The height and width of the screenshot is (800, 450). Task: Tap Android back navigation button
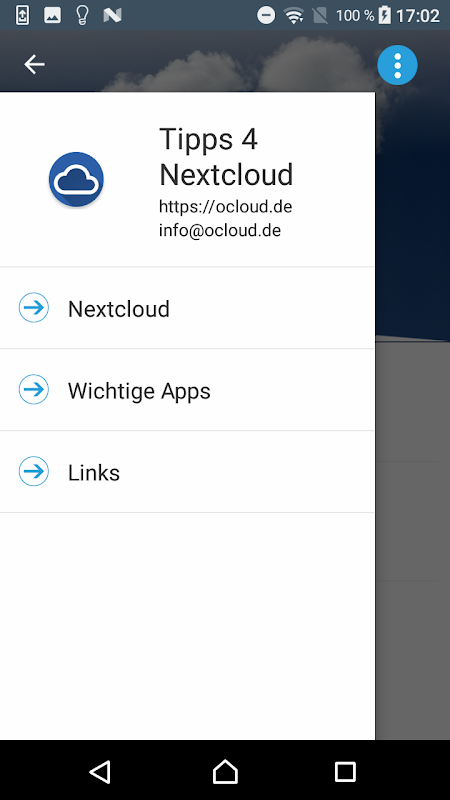[x=100, y=771]
